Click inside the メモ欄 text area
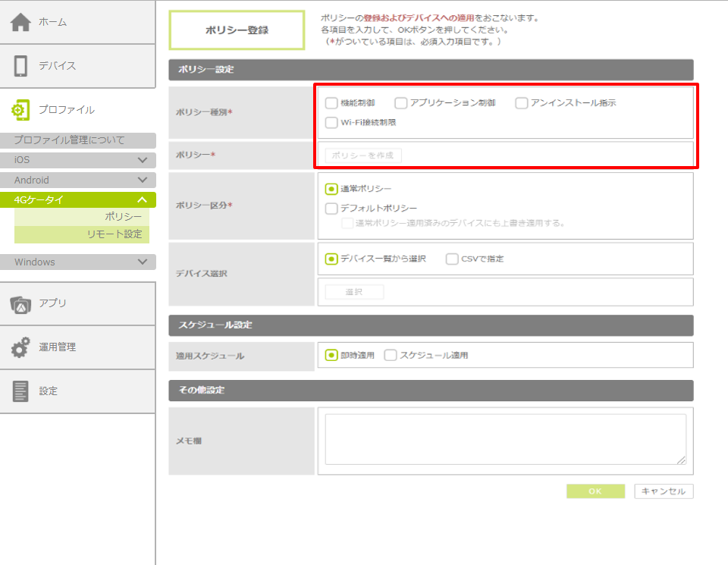728x565 pixels. coord(505,439)
